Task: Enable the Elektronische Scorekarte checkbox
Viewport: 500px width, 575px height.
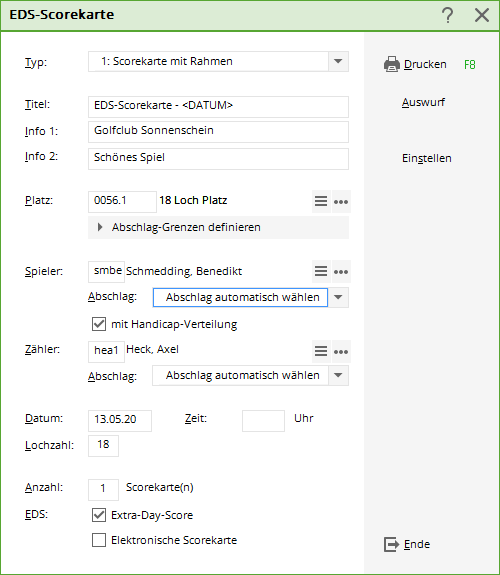Action: pyautogui.click(x=99, y=540)
